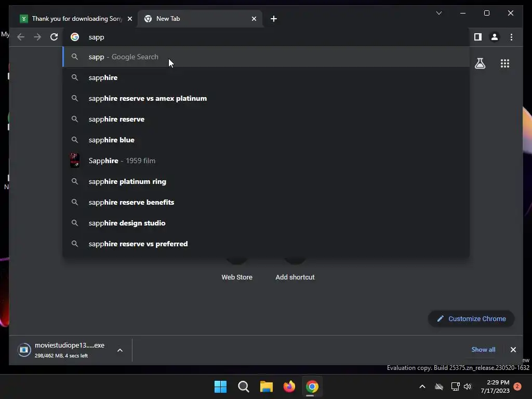Choose 'sapphire reserve vs amex platinum' suggestion
This screenshot has height=399, width=532.
click(x=266, y=98)
